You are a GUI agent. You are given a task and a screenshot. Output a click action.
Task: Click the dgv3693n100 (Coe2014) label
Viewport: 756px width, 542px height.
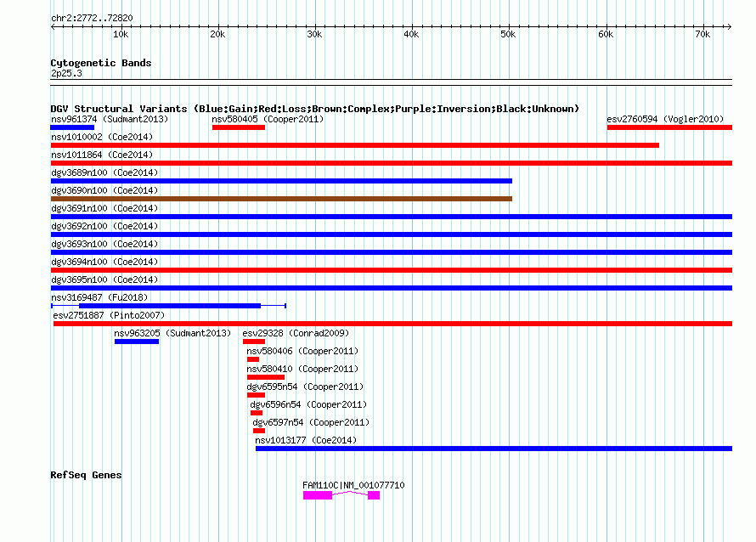(x=104, y=244)
